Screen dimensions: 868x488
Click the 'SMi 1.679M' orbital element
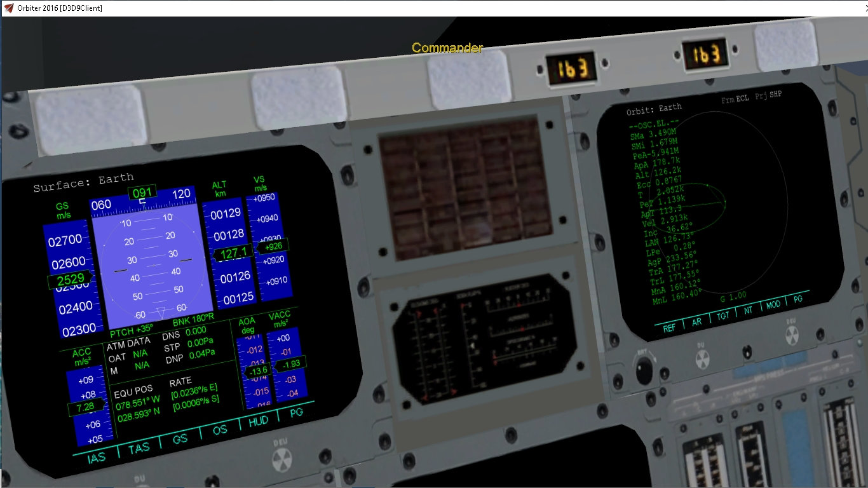tap(654, 144)
